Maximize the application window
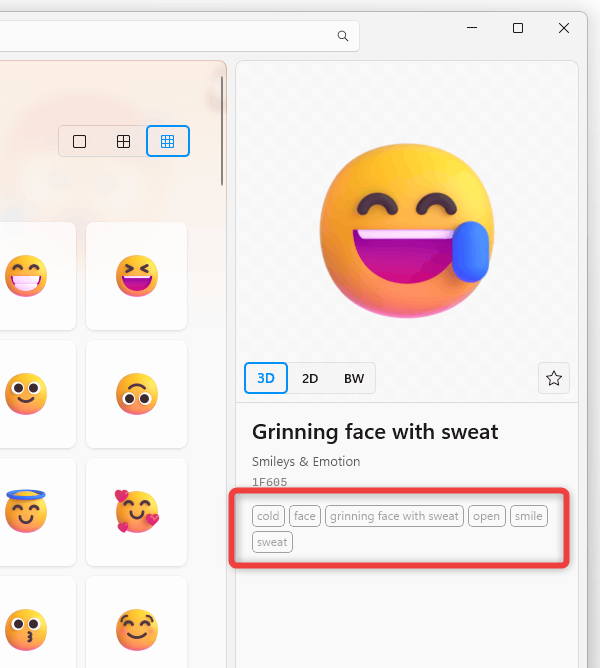The height and width of the screenshot is (668, 600). tap(518, 28)
